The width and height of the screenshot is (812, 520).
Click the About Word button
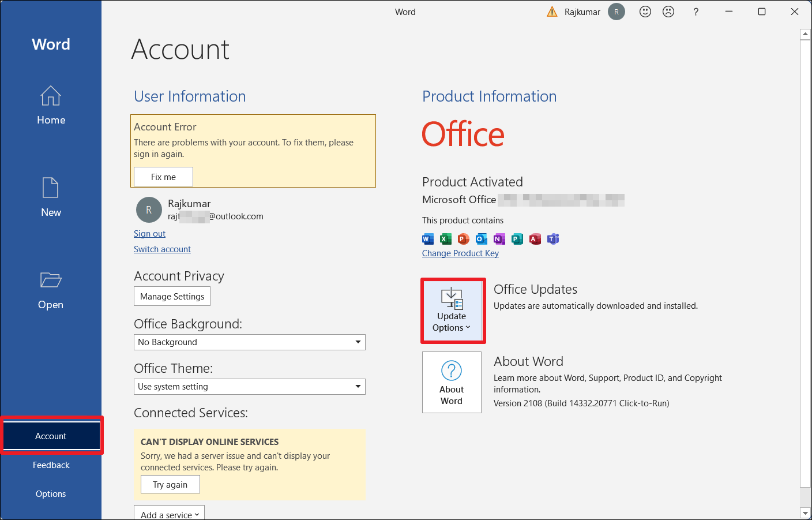[452, 382]
